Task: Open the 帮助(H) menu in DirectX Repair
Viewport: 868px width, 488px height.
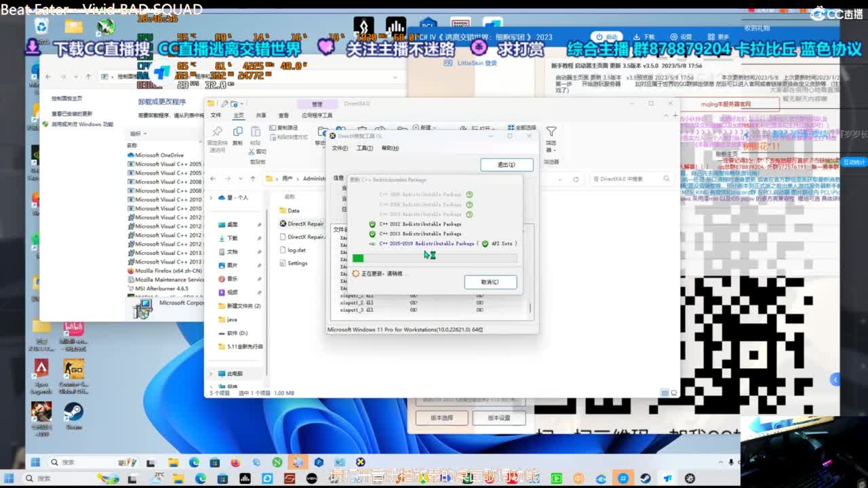Action: [390, 148]
